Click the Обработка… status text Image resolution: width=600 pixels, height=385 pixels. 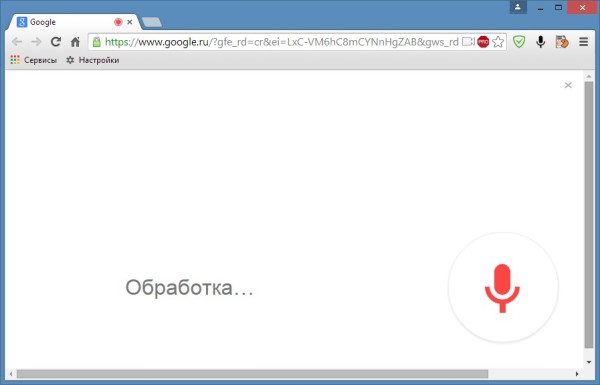[189, 287]
